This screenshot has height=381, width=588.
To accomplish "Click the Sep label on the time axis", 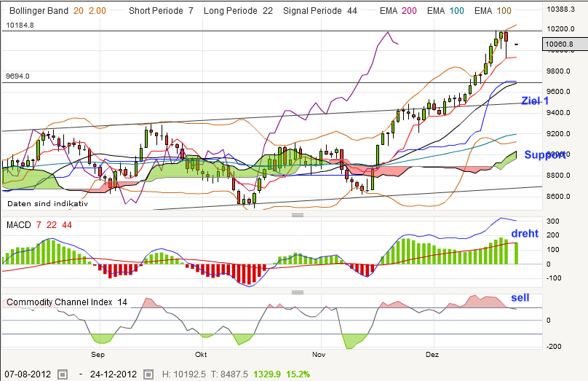I will pyautogui.click(x=98, y=354).
